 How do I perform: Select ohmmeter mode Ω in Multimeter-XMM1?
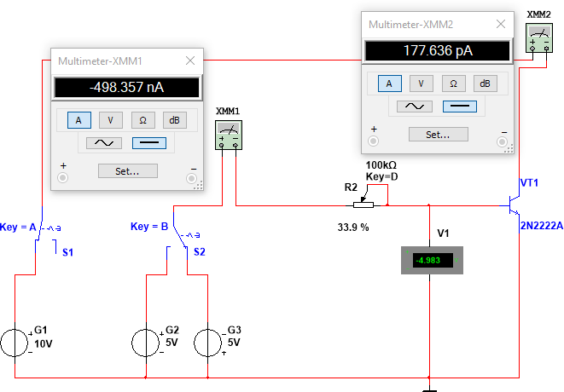click(x=142, y=120)
